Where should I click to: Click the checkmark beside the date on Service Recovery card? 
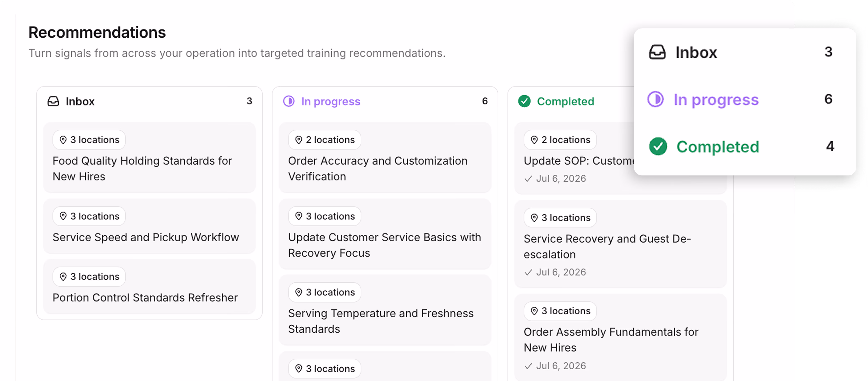click(x=528, y=272)
